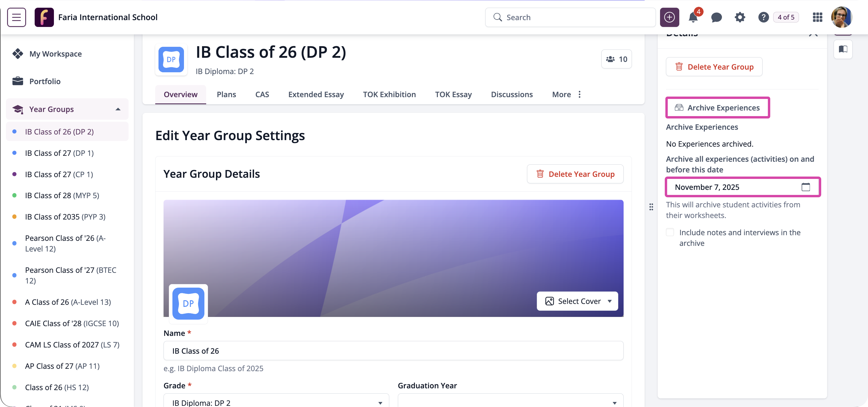Click the vertical dots panel resize handle

coord(651,207)
